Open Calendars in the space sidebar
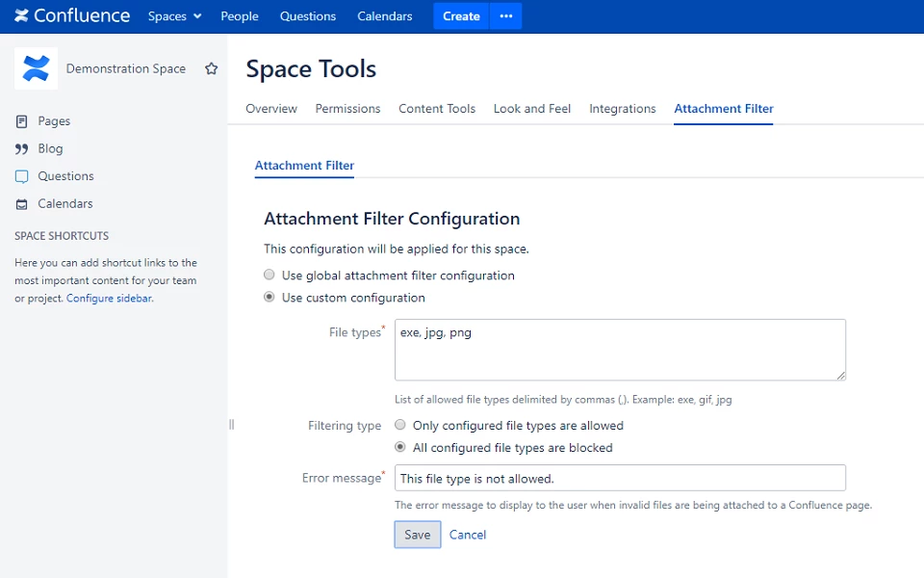Viewport: 924px width, 578px height. pos(65,204)
